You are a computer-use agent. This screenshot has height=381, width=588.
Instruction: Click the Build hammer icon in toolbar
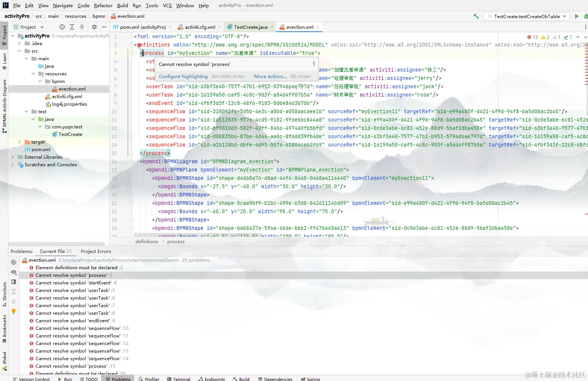(476, 16)
